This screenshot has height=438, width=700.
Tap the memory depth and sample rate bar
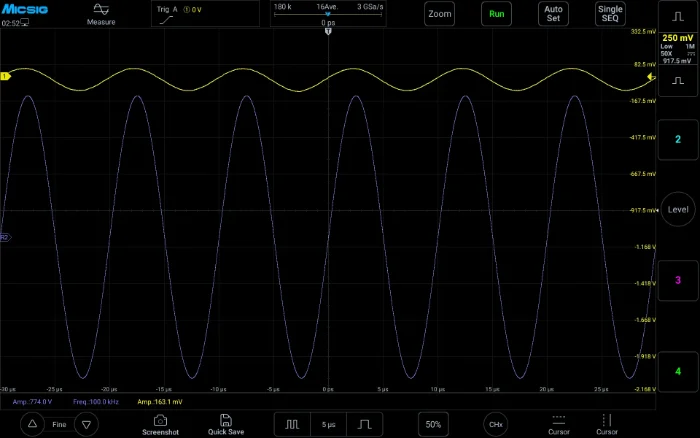pos(328,14)
